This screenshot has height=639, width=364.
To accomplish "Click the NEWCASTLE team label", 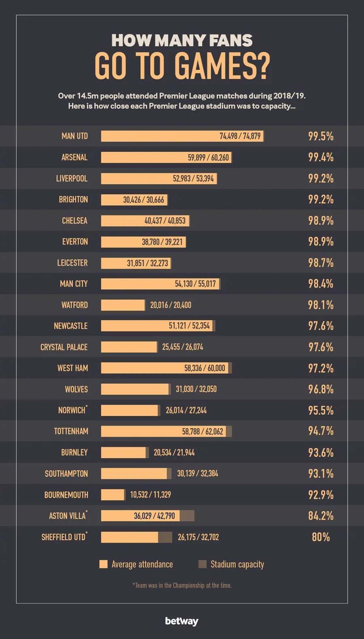I will [70, 326].
